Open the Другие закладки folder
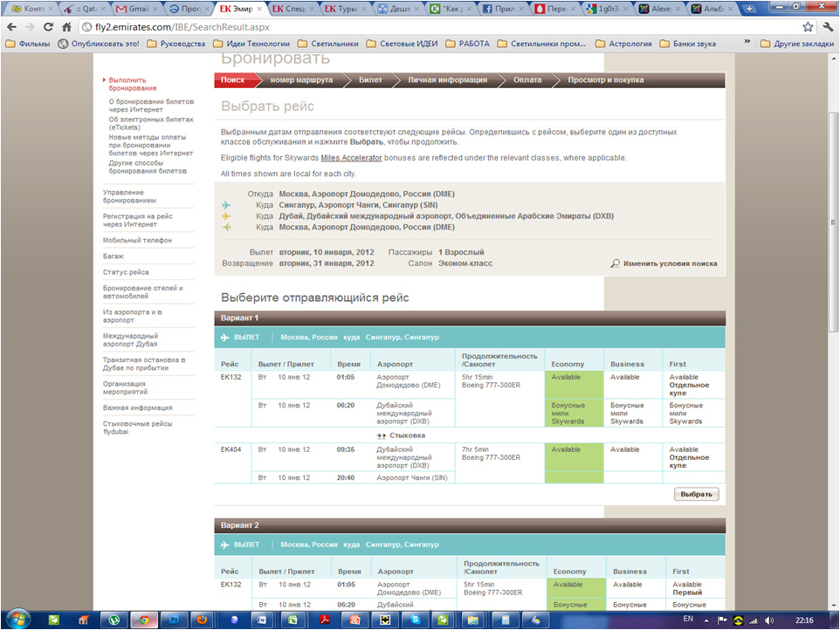The width and height of the screenshot is (840, 630). tap(797, 44)
